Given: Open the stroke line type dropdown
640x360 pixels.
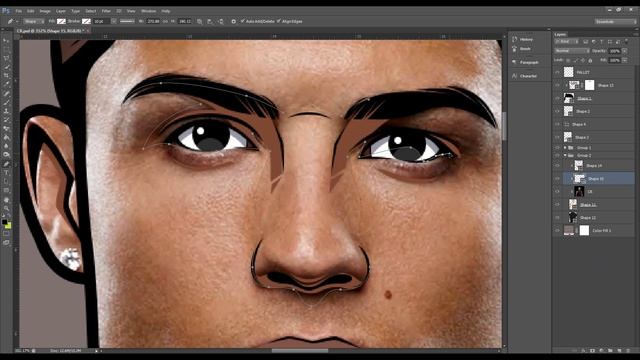Looking at the screenshot, I should (127, 21).
